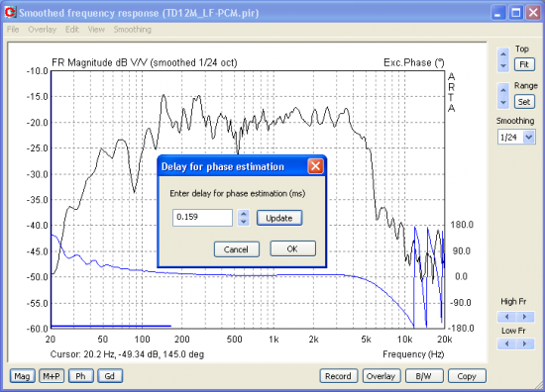
Task: Switch to Ph phase view
Action: click(80, 376)
